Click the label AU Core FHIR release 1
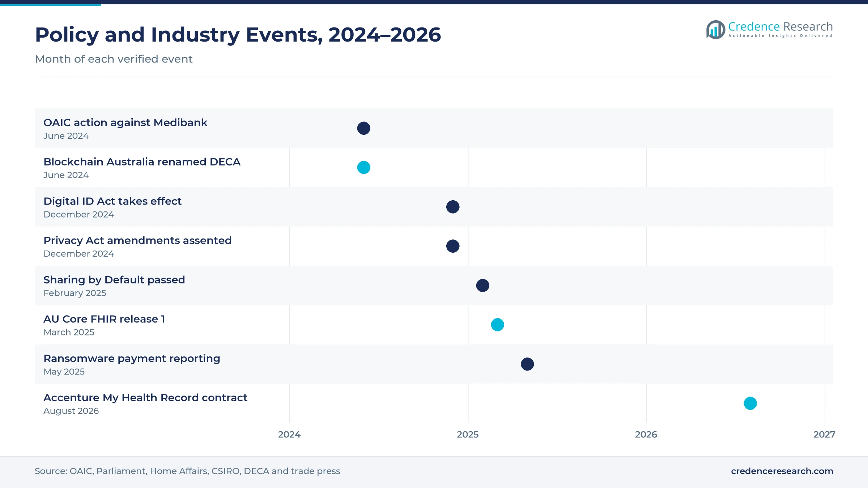The image size is (868, 488). point(104,319)
